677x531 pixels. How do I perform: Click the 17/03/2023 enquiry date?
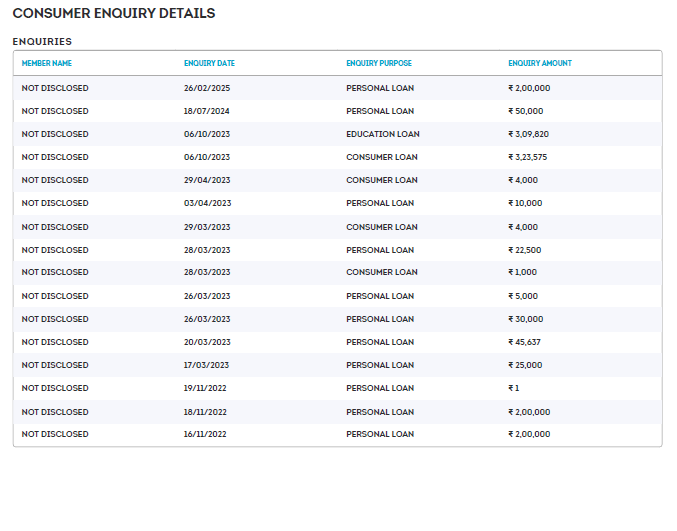pos(207,365)
